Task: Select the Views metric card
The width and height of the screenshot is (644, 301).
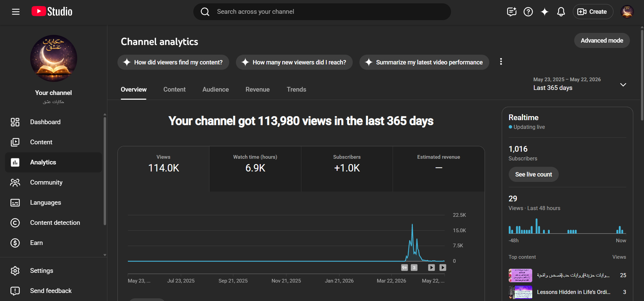Action: (x=163, y=169)
